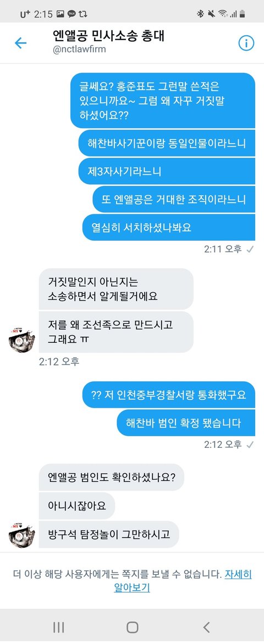This screenshot has height=644, width=264.
Task: Open conversation info icon
Action: pyautogui.click(x=246, y=42)
